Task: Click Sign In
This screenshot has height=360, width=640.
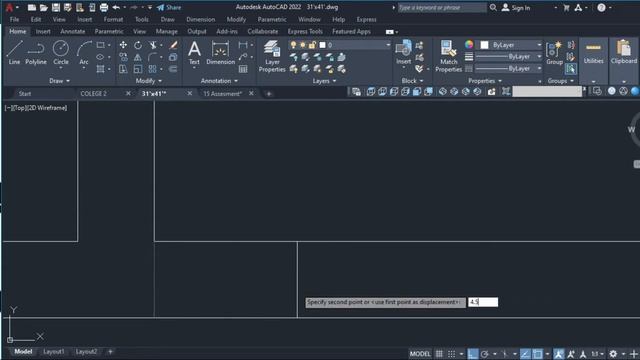Action: pos(516,7)
